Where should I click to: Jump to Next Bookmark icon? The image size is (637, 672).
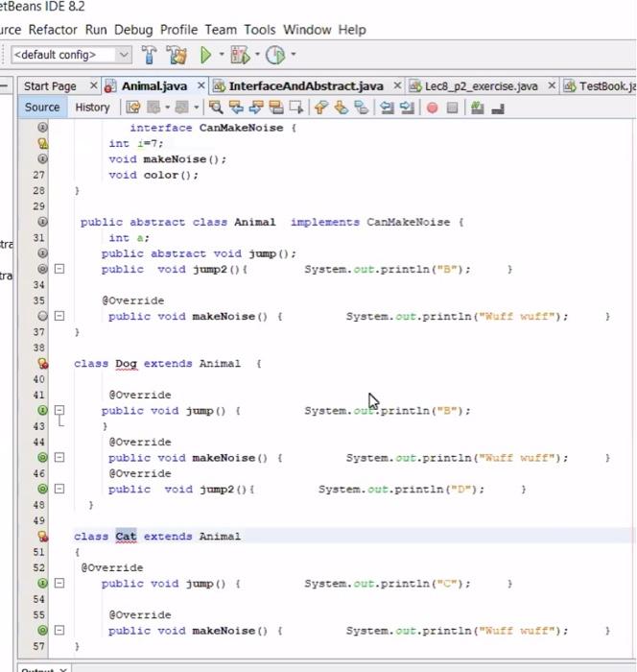point(341,108)
